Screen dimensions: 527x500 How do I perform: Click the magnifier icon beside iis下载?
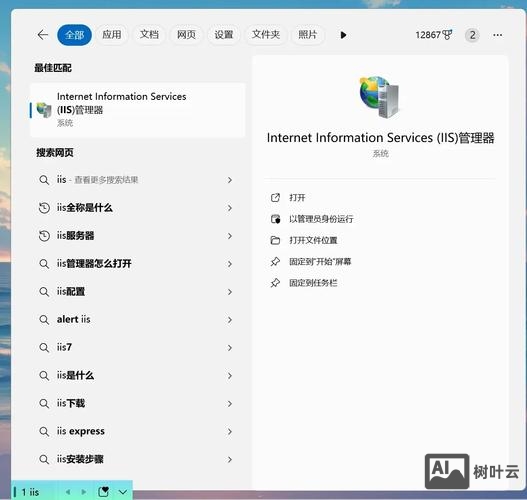pyautogui.click(x=44, y=403)
